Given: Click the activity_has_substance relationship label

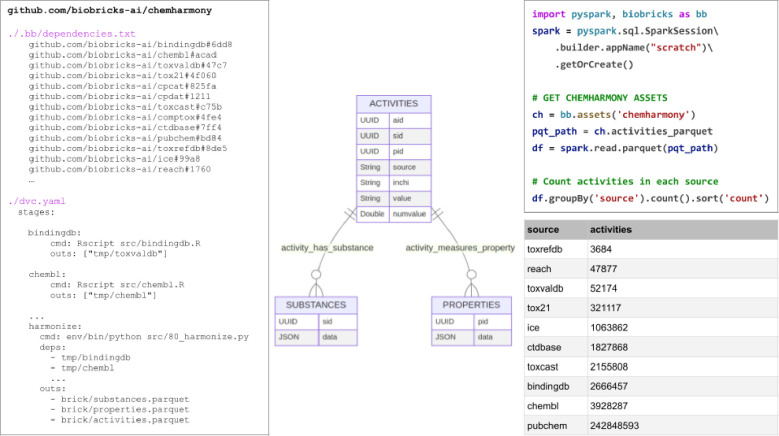Looking at the screenshot, I should tap(327, 248).
